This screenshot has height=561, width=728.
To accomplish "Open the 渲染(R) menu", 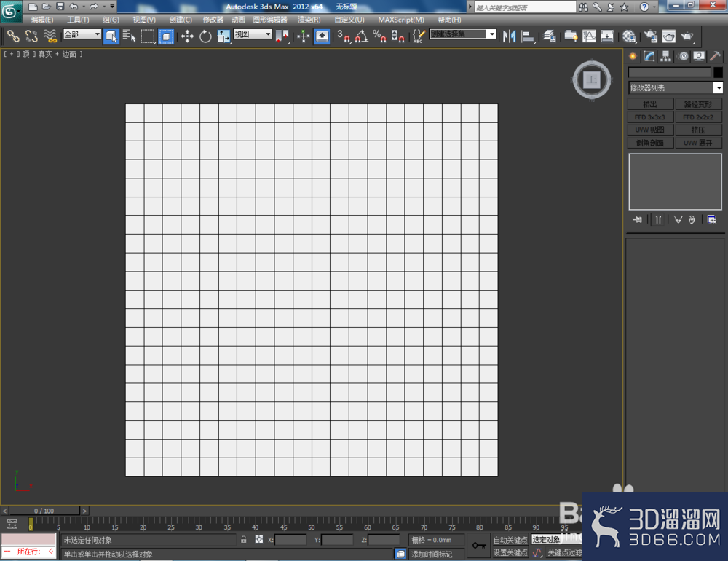I will [309, 20].
